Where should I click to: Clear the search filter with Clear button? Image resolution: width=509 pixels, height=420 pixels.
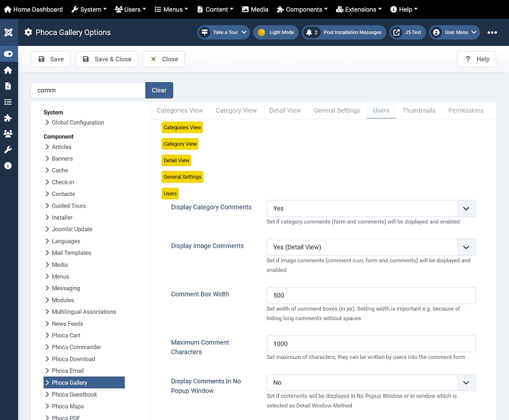pos(159,90)
